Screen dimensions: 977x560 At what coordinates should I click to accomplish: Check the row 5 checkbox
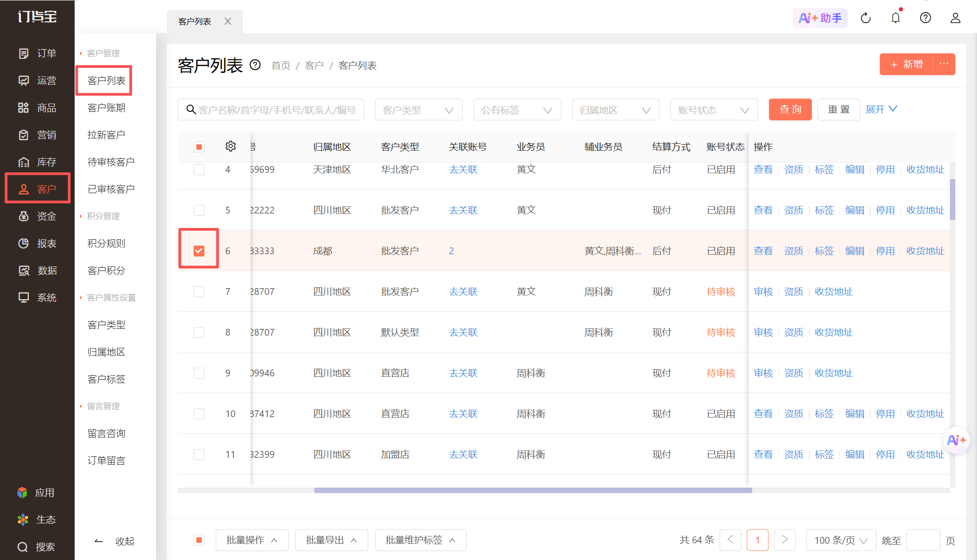199,210
